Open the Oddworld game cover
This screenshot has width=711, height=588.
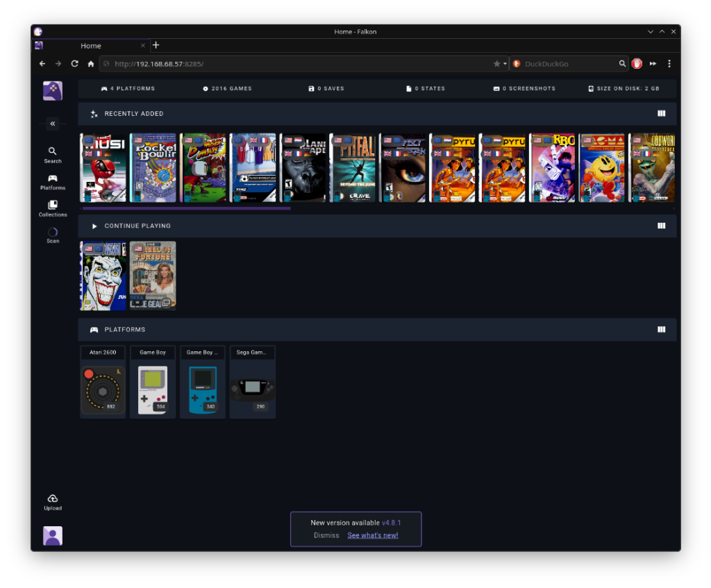point(651,168)
